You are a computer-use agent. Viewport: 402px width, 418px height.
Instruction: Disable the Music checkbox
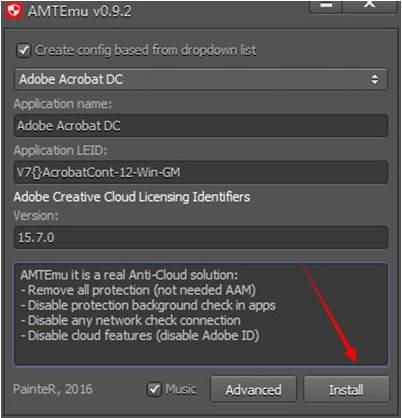pyautogui.click(x=154, y=389)
